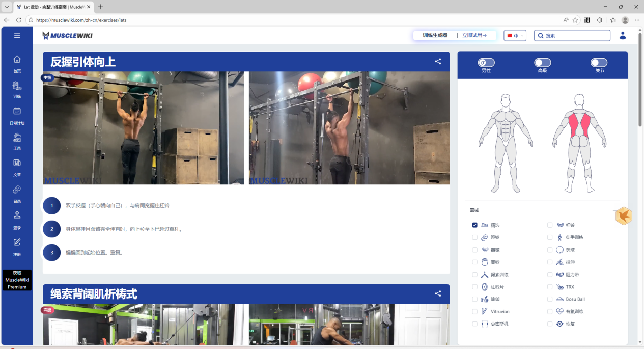Open the 反握引体向上 exercise title
644x349 pixels.
pos(83,62)
